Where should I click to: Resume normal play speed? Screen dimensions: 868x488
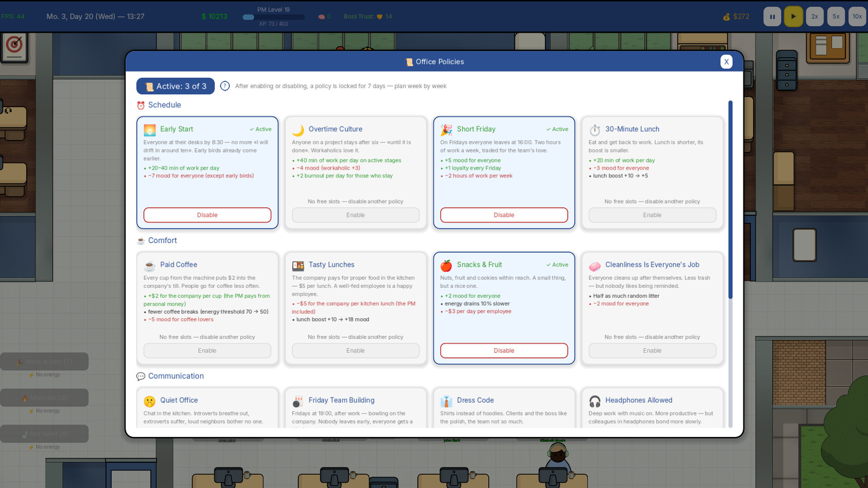coord(793,17)
